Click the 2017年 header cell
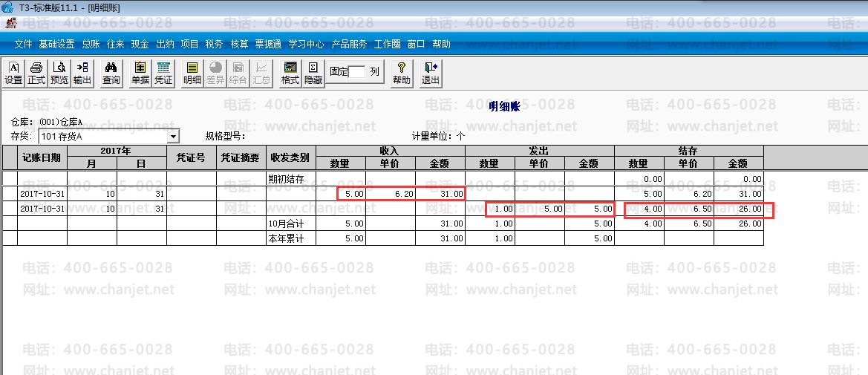Image resolution: width=868 pixels, height=375 pixels. coord(117,151)
